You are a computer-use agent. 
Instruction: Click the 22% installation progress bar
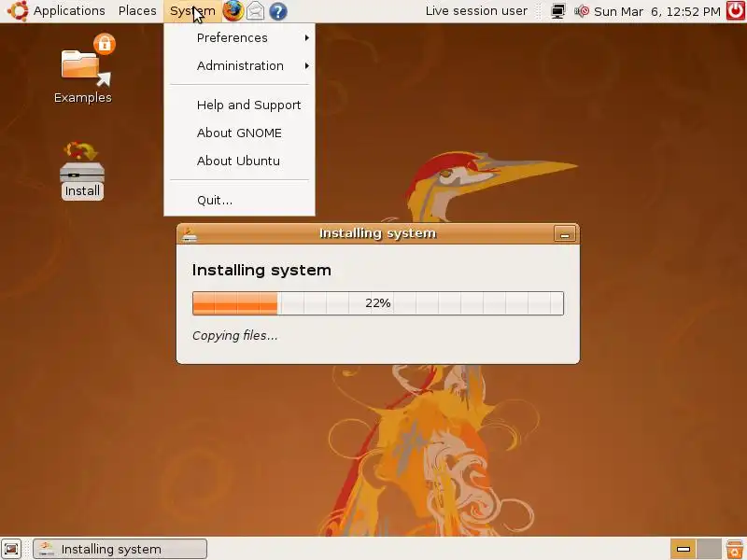click(x=378, y=303)
